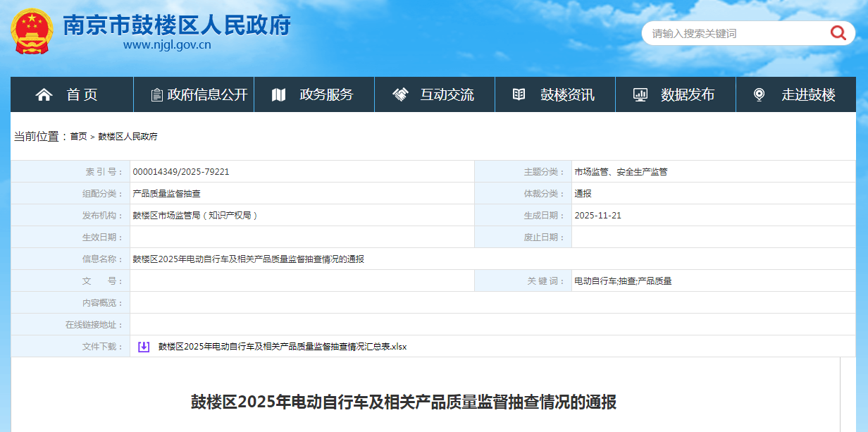Click the book icon beside 鼓楼资讯

click(519, 94)
